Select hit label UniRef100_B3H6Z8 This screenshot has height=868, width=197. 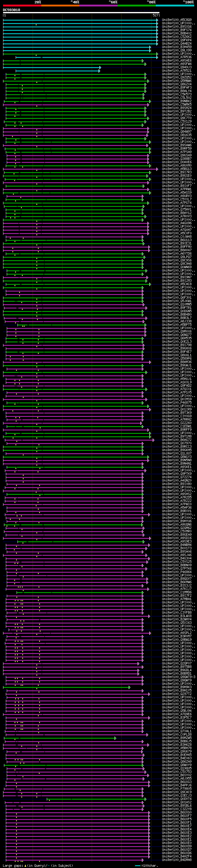(x=177, y=745)
